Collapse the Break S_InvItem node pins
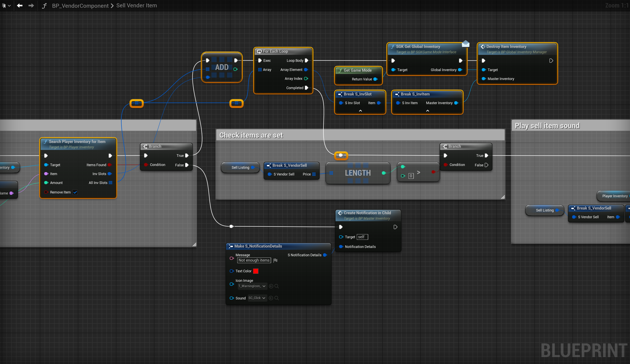 (x=427, y=111)
